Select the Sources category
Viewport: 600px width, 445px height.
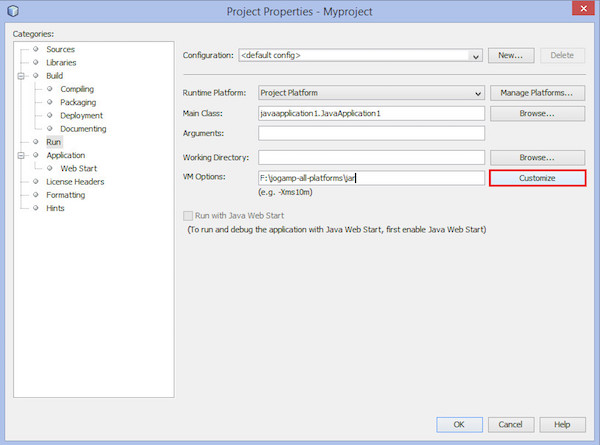tap(60, 49)
